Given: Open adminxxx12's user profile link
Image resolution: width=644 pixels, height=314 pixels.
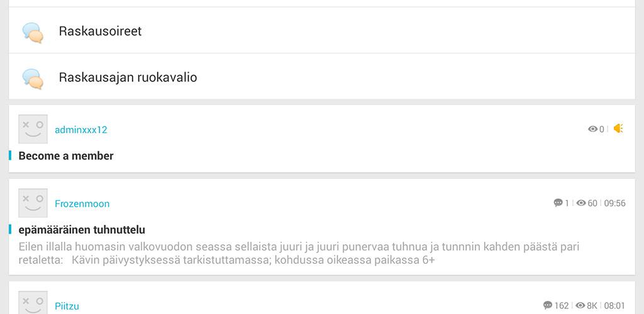Looking at the screenshot, I should (81, 130).
